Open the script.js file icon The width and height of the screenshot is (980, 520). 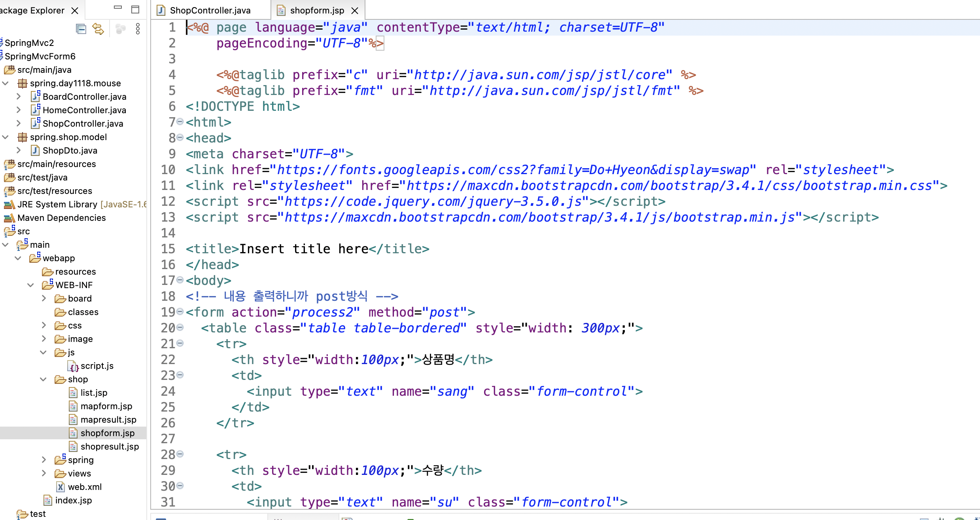click(x=73, y=366)
